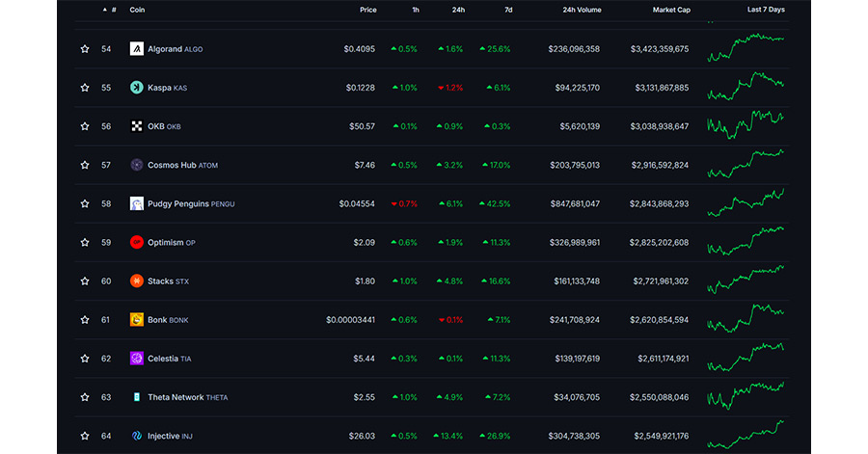
Task: Open Theta Network THETA coin page
Action: 188,397
